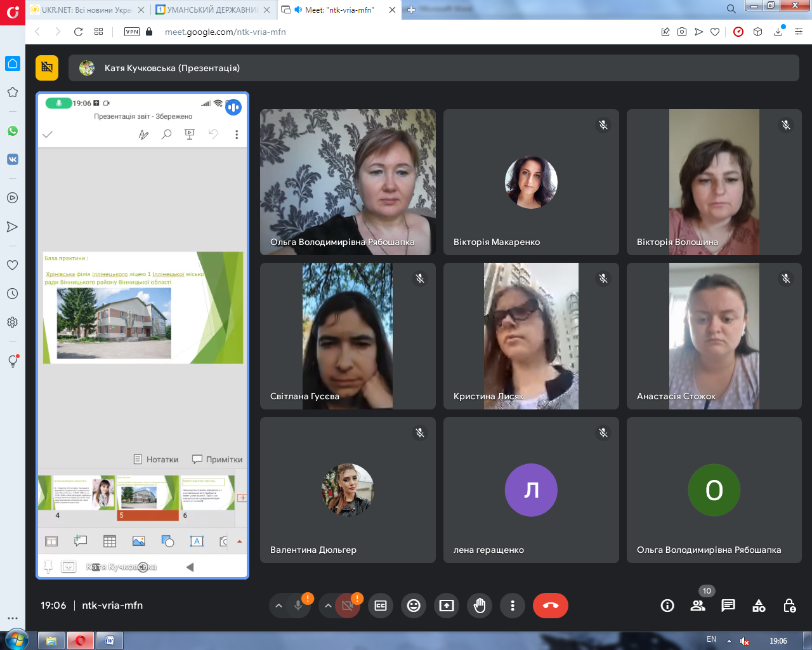Image resolution: width=812 pixels, height=650 pixels.
Task: Open more options three-dot menu
Action: (x=513, y=606)
